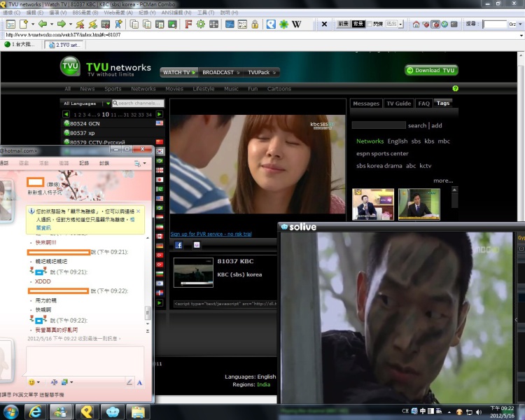Click the home icon in PCMan toolbar

tap(416, 24)
